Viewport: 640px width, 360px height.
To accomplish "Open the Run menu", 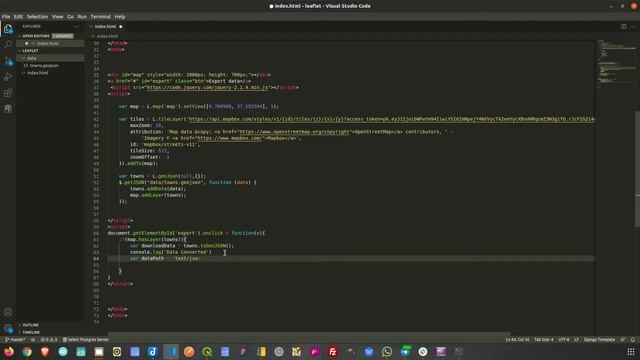I will pos(82,17).
